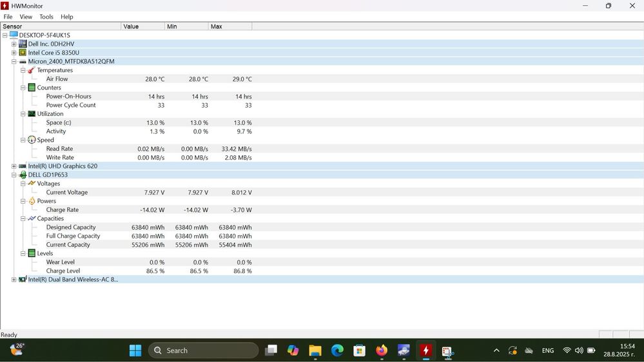Image resolution: width=644 pixels, height=362 pixels.
Task: Click the Temperatures thermometer icon
Action: pyautogui.click(x=32, y=70)
